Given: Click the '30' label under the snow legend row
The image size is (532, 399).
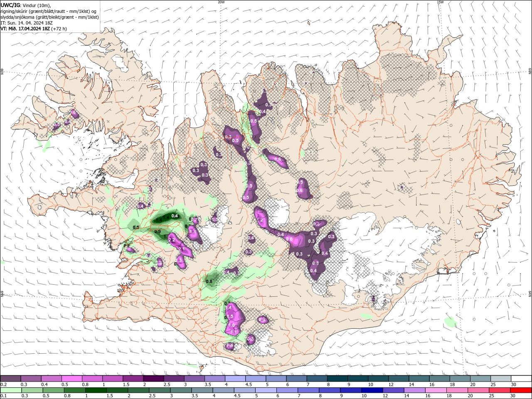Looking at the screenshot, I should pos(514,384).
